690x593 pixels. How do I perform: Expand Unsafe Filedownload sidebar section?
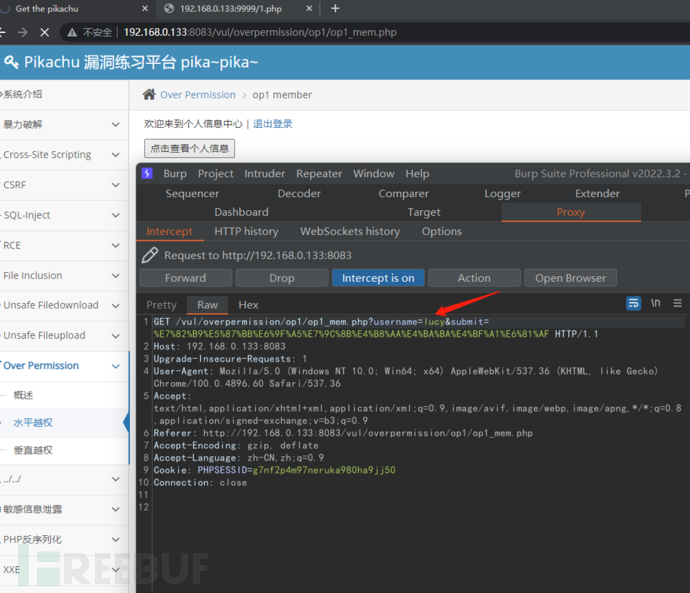(x=62, y=305)
